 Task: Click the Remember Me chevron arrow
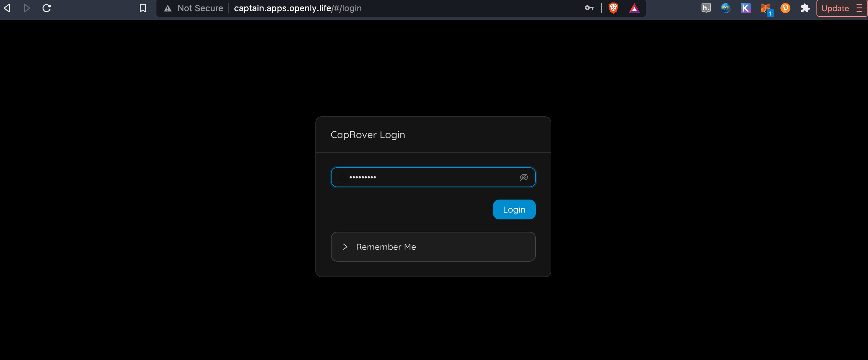345,247
